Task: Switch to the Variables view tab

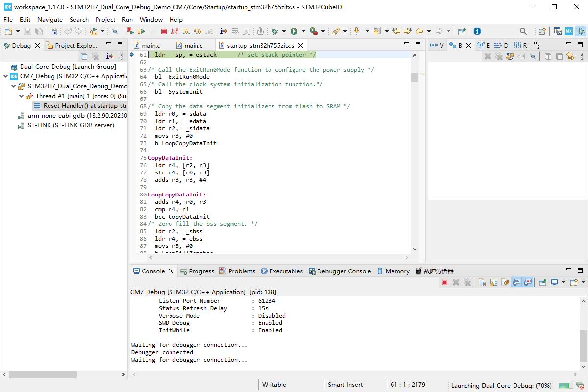Action: point(437,45)
